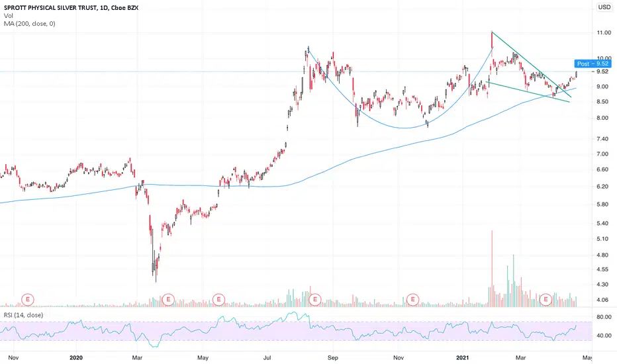Click the 8.00 price axis label

pyautogui.click(x=604, y=118)
